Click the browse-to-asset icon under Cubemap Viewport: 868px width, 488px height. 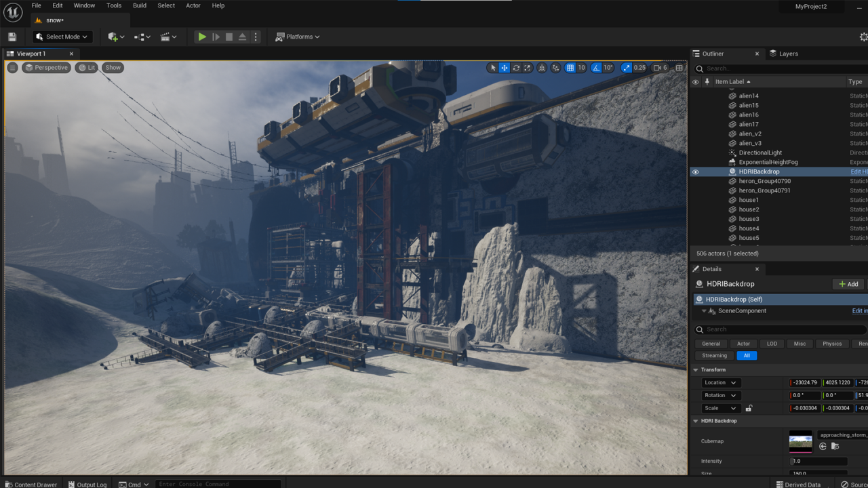pyautogui.click(x=835, y=446)
